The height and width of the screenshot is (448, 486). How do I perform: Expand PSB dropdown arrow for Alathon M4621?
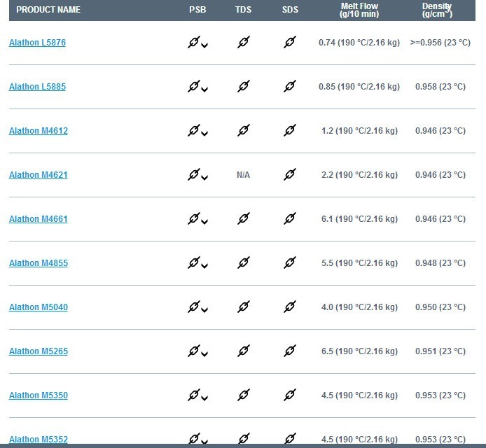tap(204, 178)
